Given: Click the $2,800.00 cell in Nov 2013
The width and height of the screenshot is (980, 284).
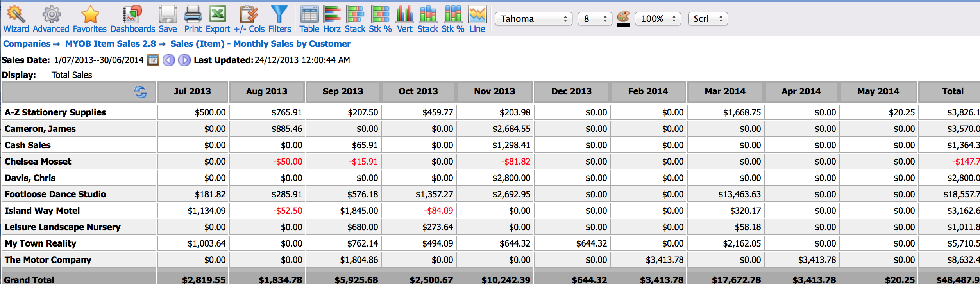Looking at the screenshot, I should click(x=511, y=178).
